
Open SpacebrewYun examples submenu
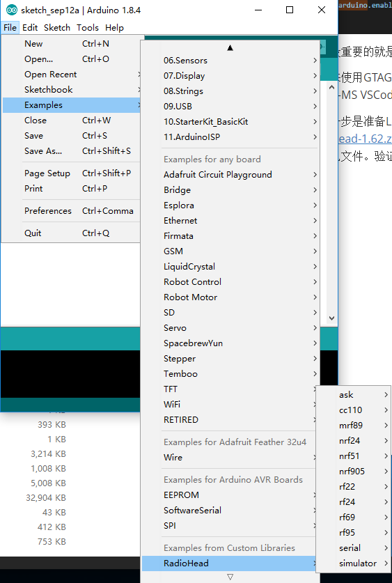click(230, 343)
